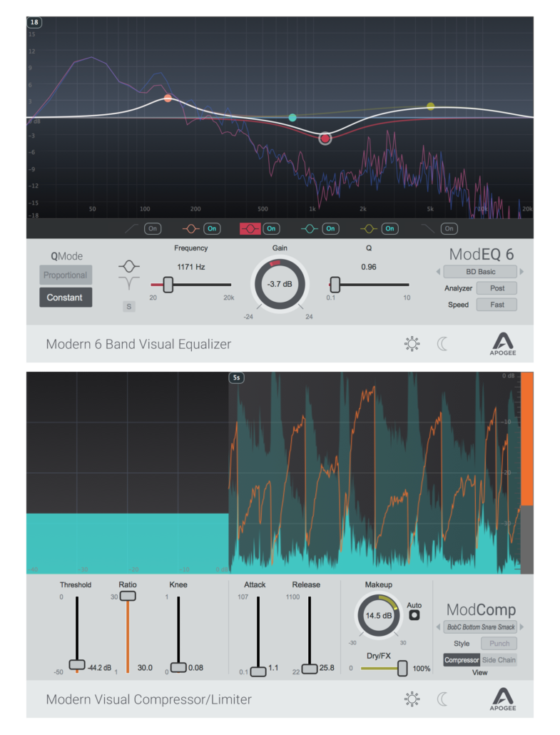Switch ModComp to dark mode moon icon
This screenshot has width=560, height=735.
click(x=442, y=699)
